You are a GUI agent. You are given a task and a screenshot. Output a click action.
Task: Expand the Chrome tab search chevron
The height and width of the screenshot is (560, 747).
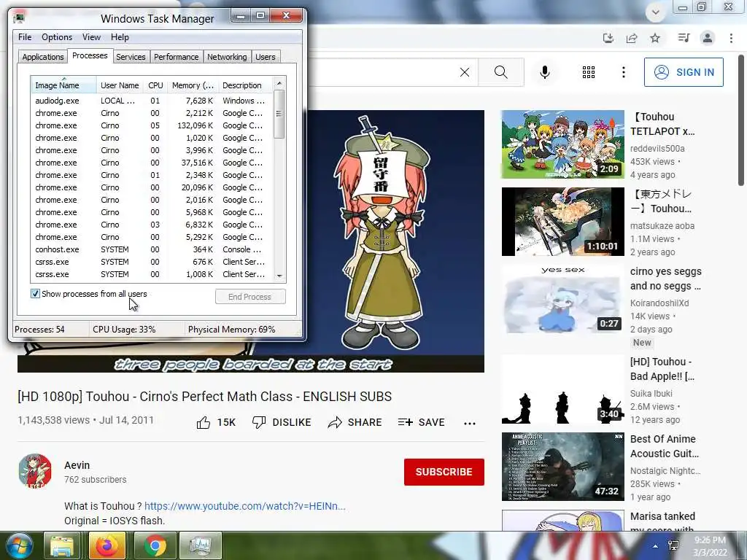click(x=656, y=12)
